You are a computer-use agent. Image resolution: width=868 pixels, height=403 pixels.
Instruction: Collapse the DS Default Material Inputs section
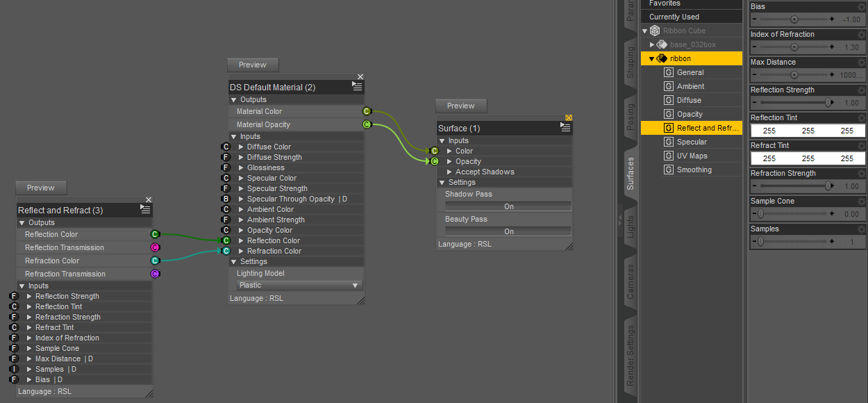pos(234,137)
